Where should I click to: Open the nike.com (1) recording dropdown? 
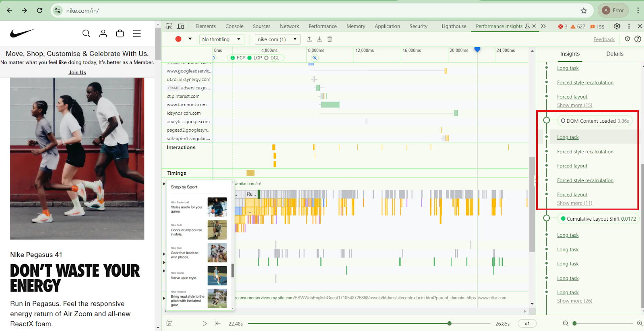click(x=278, y=39)
